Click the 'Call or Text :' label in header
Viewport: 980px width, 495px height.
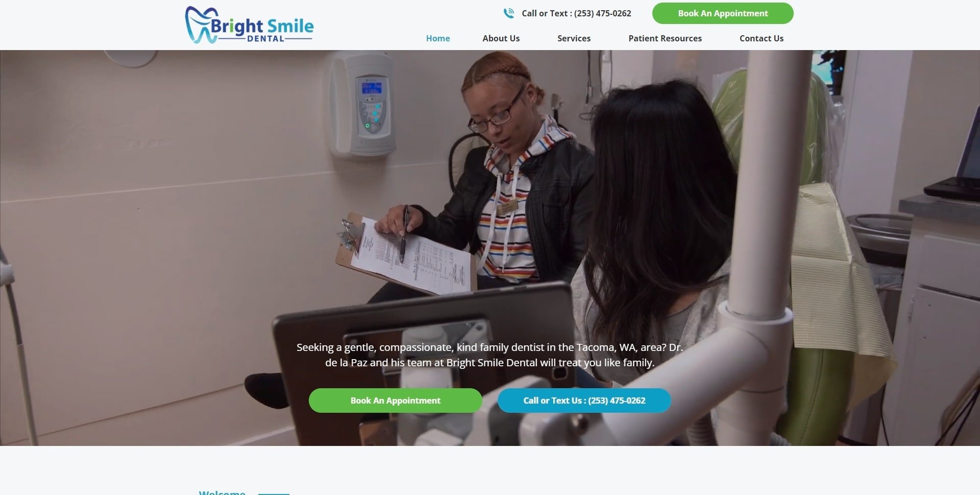click(546, 13)
